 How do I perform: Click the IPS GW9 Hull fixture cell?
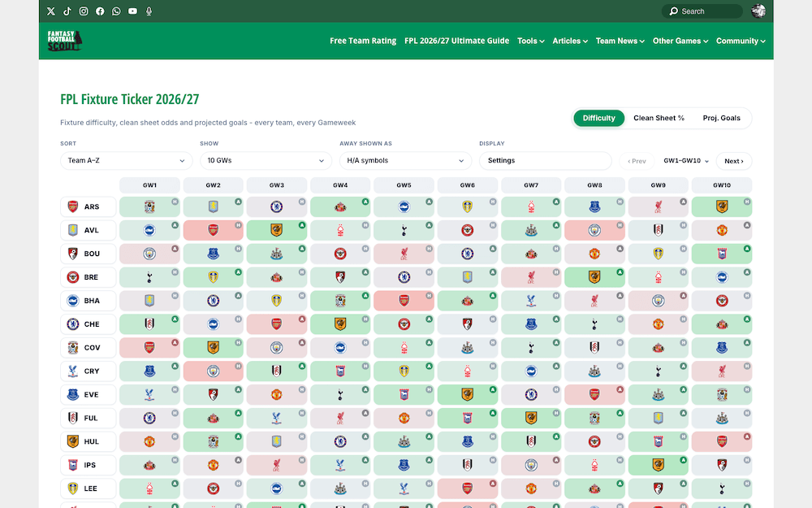pyautogui.click(x=659, y=465)
